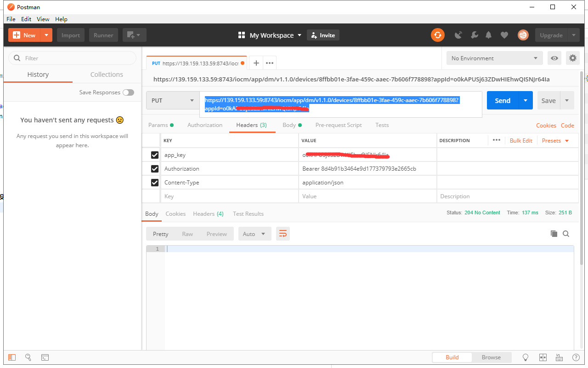Open the View menu
Viewport: 588px width, 368px height.
pos(43,19)
